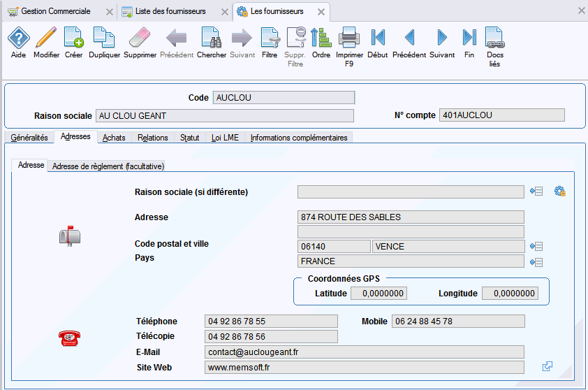Image resolution: width=588 pixels, height=390 pixels.
Task: Open the website link icon beside Site Web
Action: (x=547, y=366)
